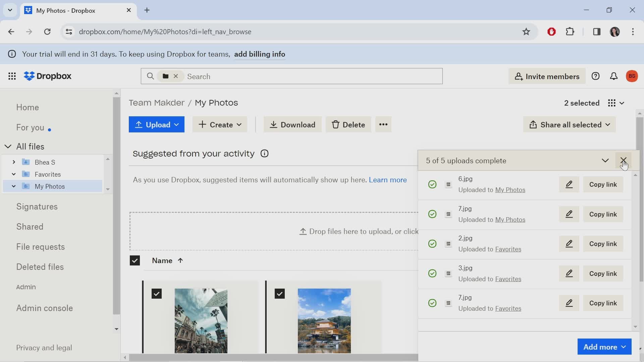Focus the Search input field
Viewport: 644px width, 362px height.
[314, 76]
